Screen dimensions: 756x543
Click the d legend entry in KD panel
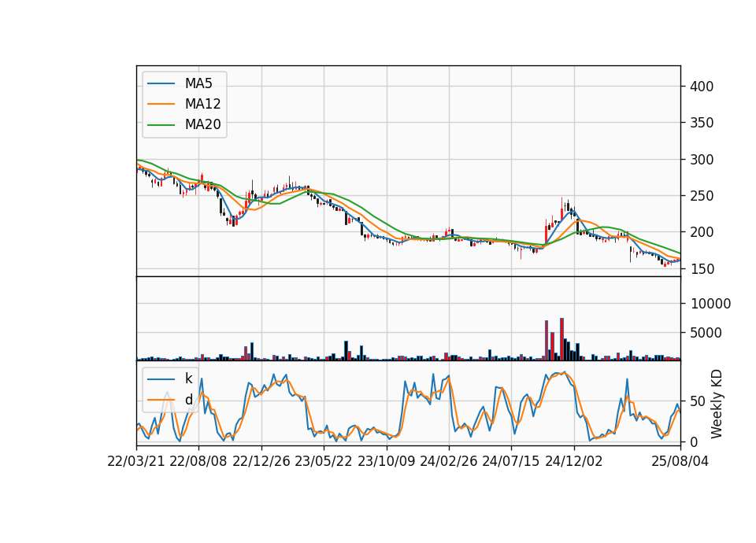188,400
